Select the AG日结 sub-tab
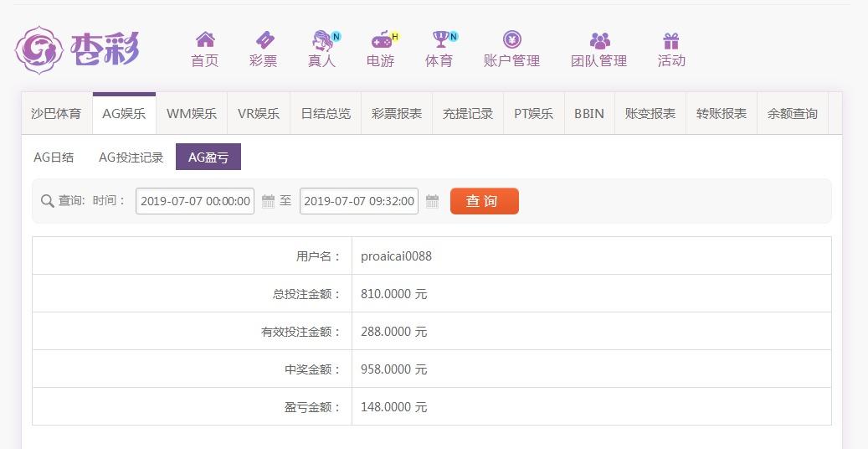 coord(54,157)
